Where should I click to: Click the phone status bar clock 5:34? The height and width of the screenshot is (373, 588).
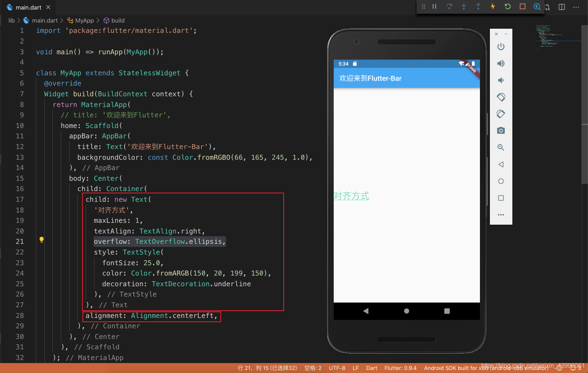(343, 64)
